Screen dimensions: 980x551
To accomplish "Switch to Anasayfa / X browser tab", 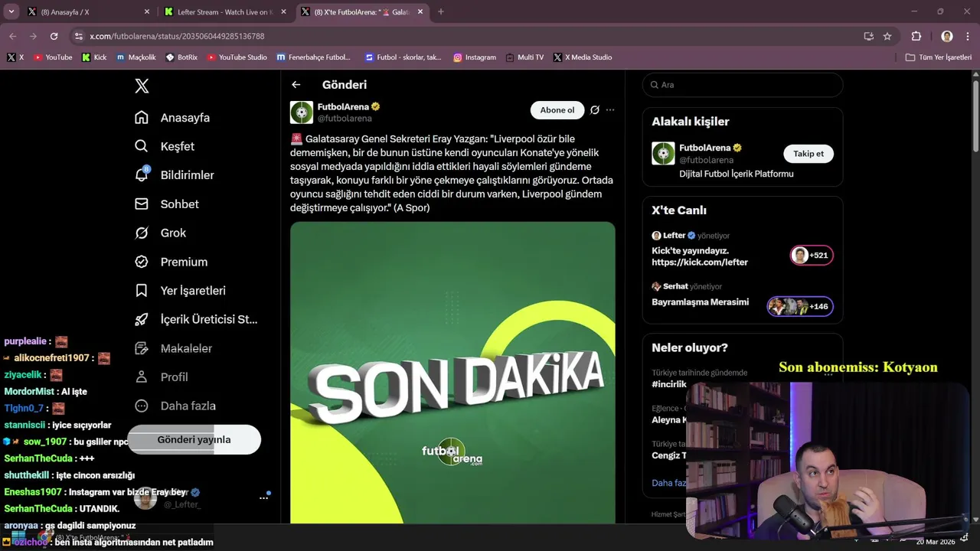I will coord(89,12).
